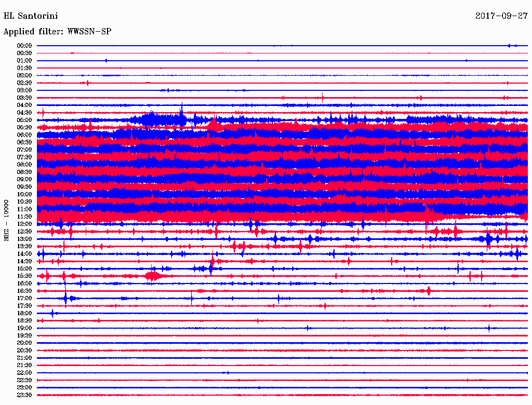Select the 09:00 time label
The height and width of the screenshot is (405, 532).
point(24,180)
